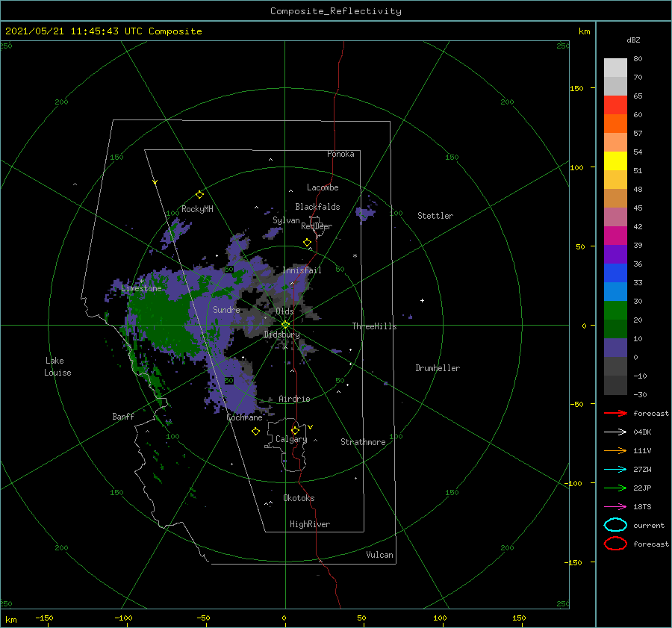The width and height of the screenshot is (672, 628).
Task: Click the Strathmore label
Action: coord(363,442)
